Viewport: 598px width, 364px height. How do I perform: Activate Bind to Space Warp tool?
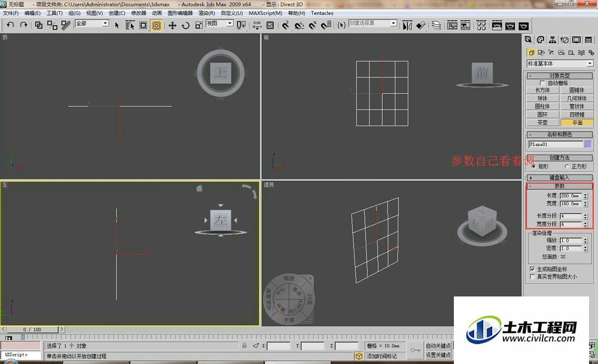(66, 25)
